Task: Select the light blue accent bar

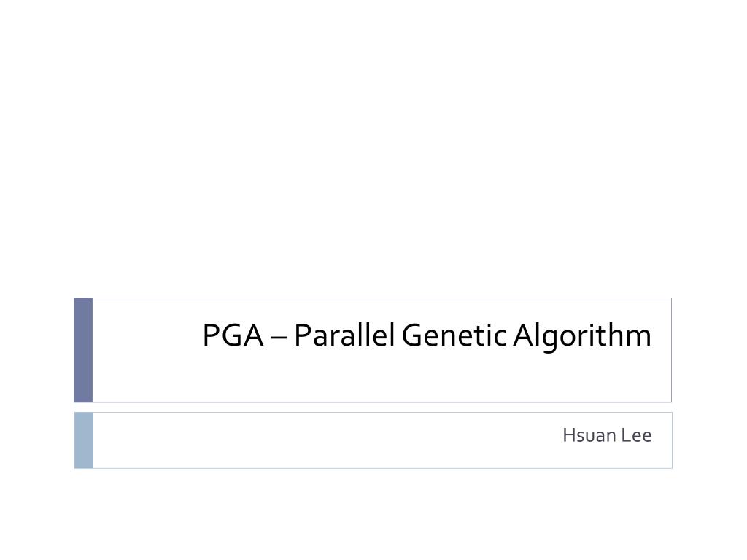Action: [84, 440]
